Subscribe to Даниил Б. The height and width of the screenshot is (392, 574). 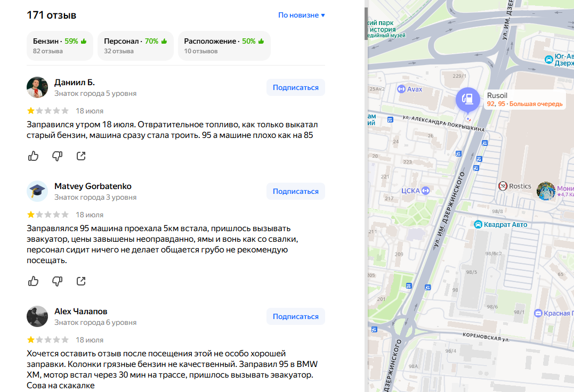click(295, 87)
